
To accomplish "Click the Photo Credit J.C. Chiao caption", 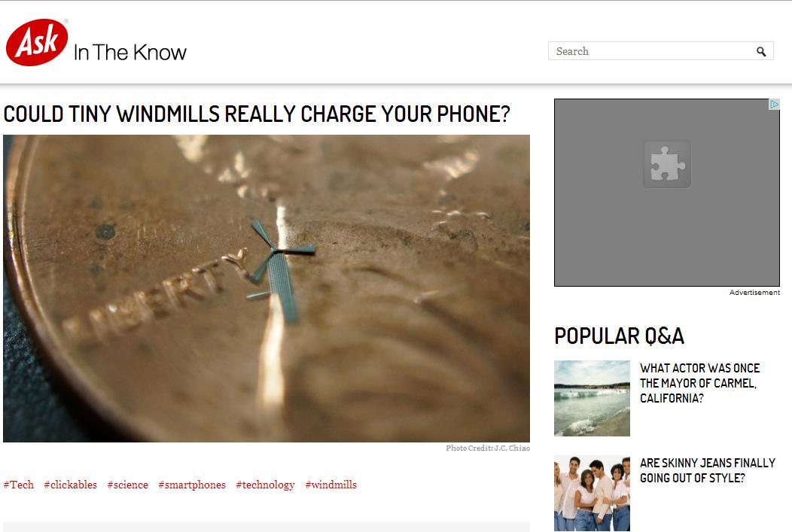I will click(488, 448).
